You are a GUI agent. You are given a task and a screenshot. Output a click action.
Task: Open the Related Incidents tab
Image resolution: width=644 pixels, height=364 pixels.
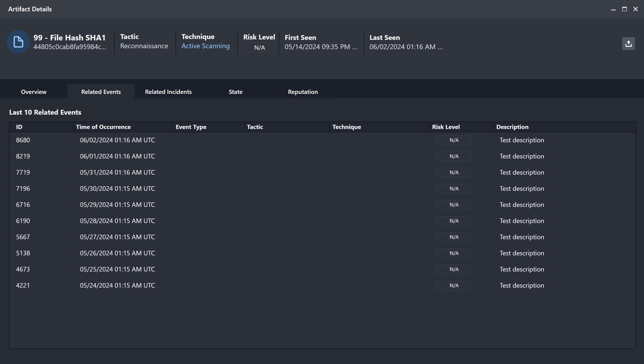pos(168,92)
